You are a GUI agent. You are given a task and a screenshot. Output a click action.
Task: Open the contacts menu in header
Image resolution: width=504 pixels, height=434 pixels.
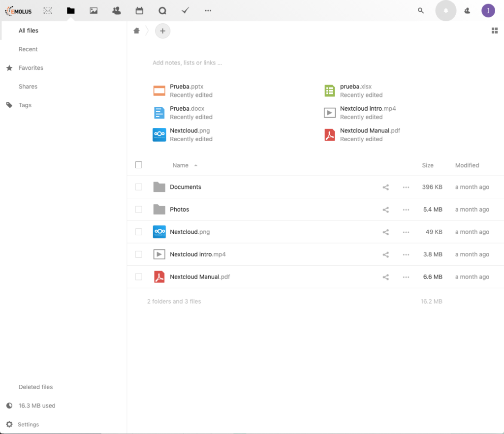click(x=467, y=11)
